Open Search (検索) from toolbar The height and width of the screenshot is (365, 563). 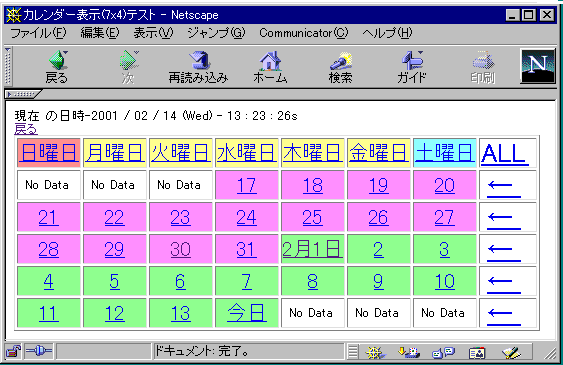click(x=341, y=66)
